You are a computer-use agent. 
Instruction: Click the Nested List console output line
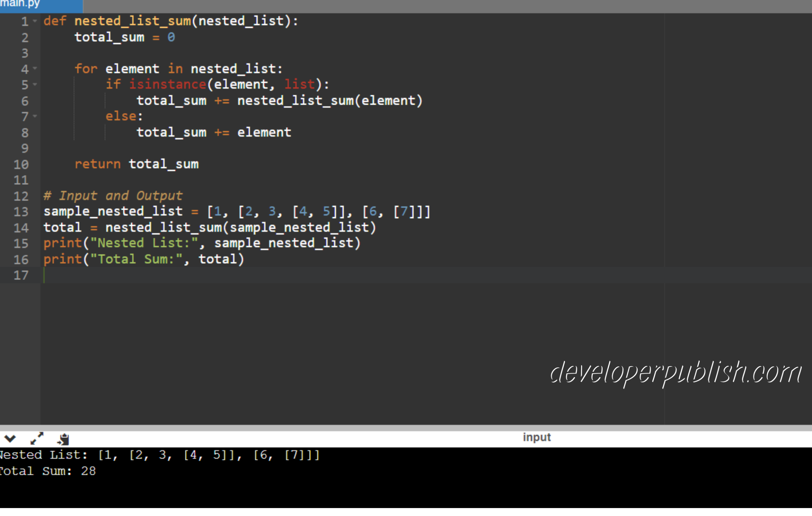pos(159,455)
